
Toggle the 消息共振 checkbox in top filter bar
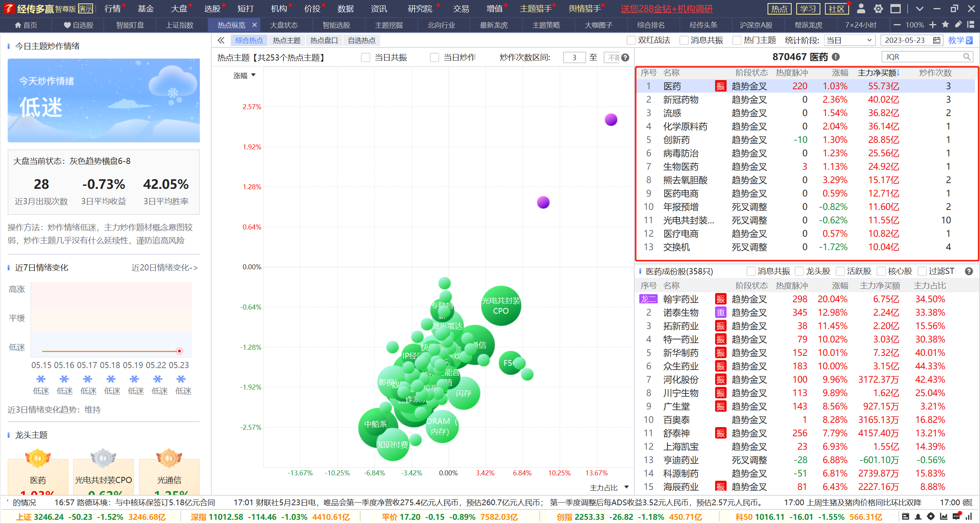point(684,40)
